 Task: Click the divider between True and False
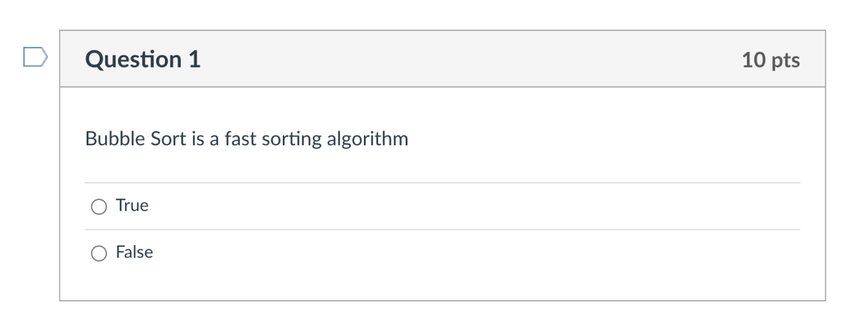pyautogui.click(x=442, y=229)
